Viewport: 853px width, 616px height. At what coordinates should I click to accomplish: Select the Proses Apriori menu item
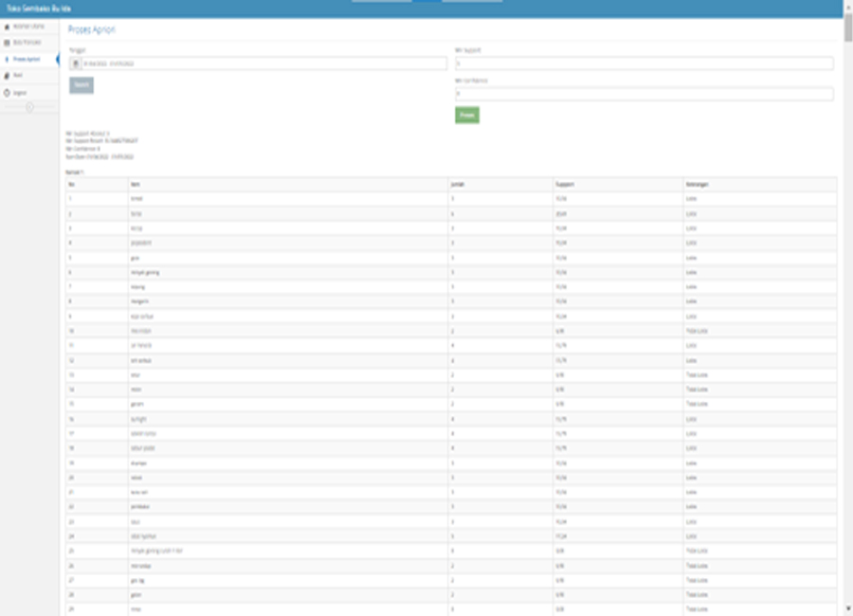[x=27, y=59]
